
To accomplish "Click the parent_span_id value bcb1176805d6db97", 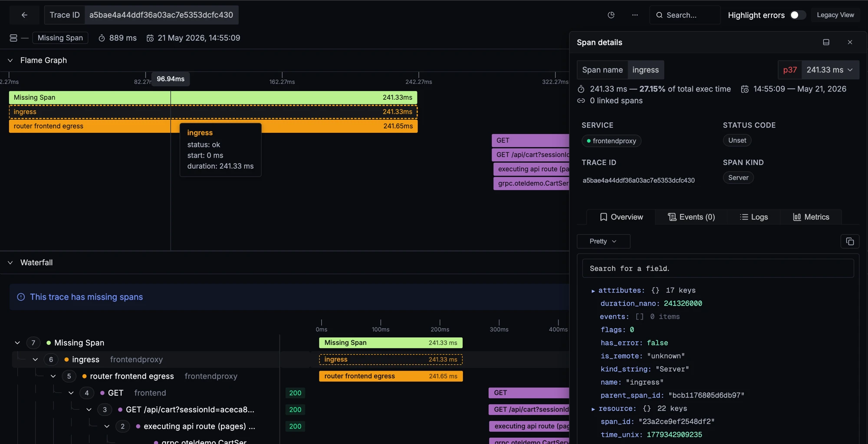I will (707, 395).
